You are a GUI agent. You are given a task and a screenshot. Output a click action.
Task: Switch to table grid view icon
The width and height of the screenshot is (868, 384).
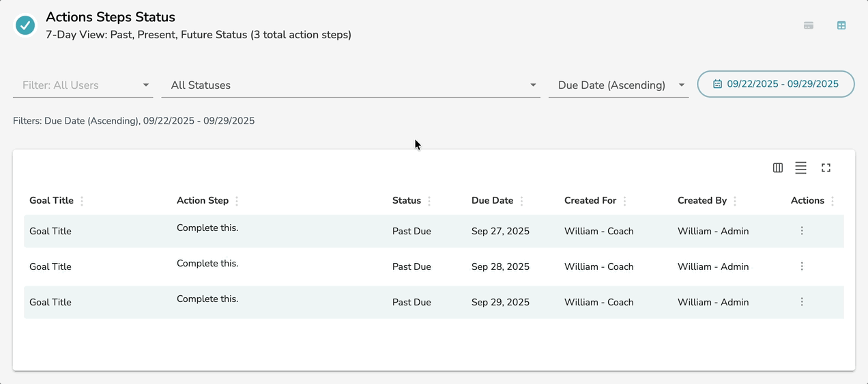pos(841,26)
